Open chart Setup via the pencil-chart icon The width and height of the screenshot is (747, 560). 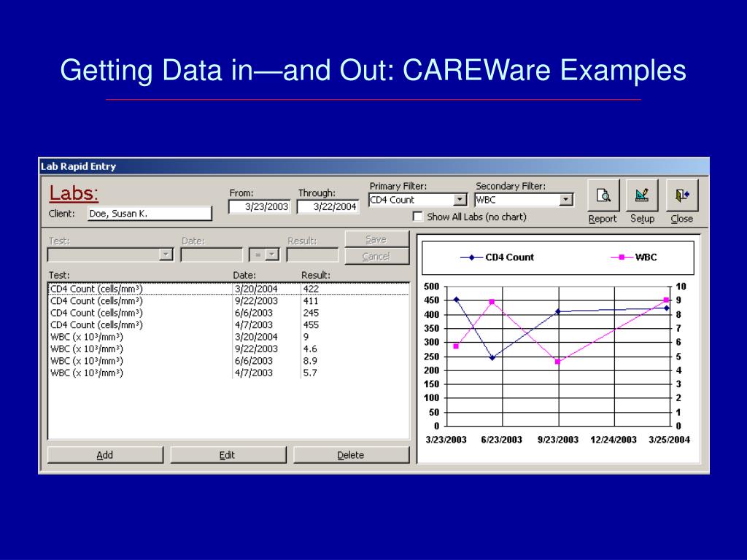642,195
